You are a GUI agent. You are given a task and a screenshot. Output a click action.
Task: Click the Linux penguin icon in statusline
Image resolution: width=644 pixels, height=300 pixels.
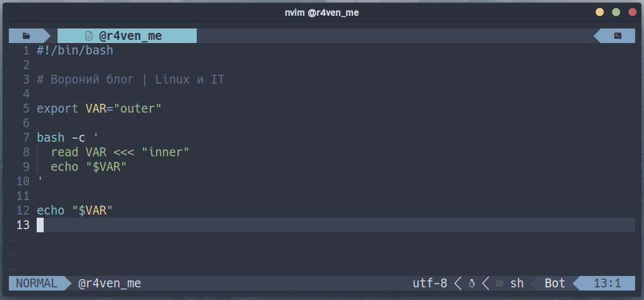(x=471, y=283)
